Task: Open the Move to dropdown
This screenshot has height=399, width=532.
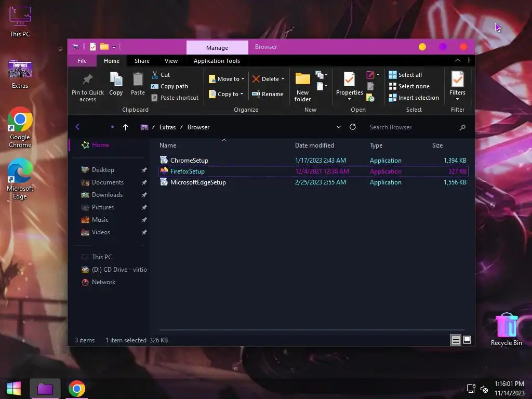Action: (227, 79)
